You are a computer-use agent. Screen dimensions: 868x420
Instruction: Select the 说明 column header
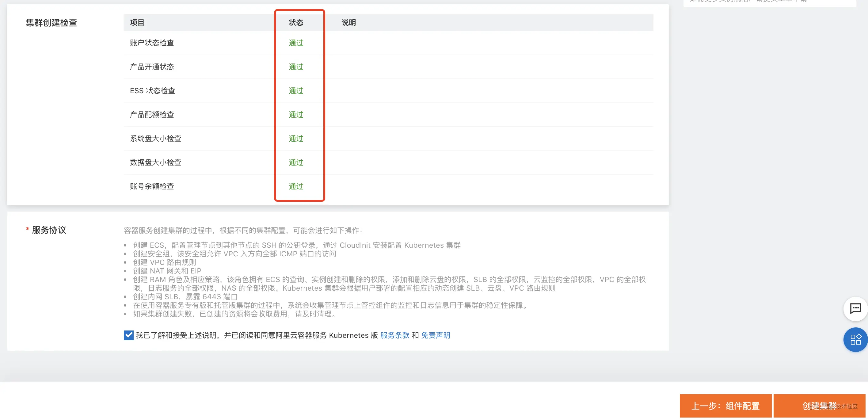tap(349, 23)
